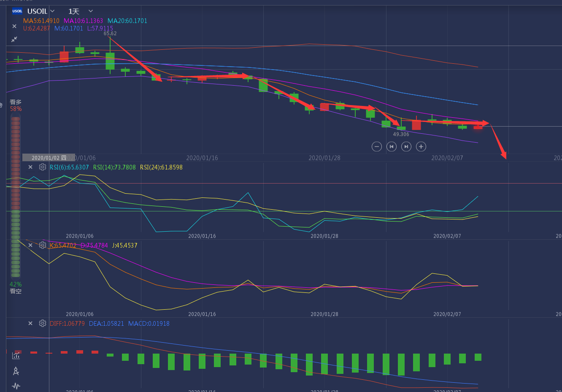
Task: Click the 看多 58% label
Action: [x=16, y=105]
